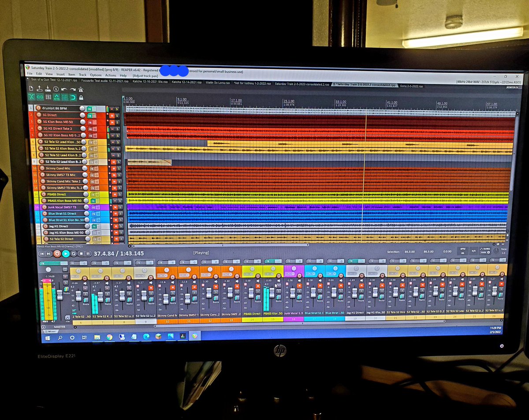Solo the SG H2 Direct Take 2 track
The width and height of the screenshot is (529, 420).
117,129
